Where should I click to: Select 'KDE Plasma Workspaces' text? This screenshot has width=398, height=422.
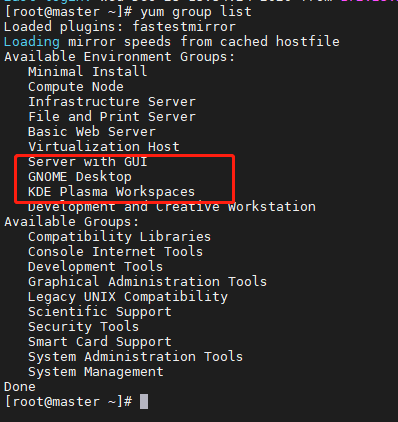pyautogui.click(x=112, y=192)
